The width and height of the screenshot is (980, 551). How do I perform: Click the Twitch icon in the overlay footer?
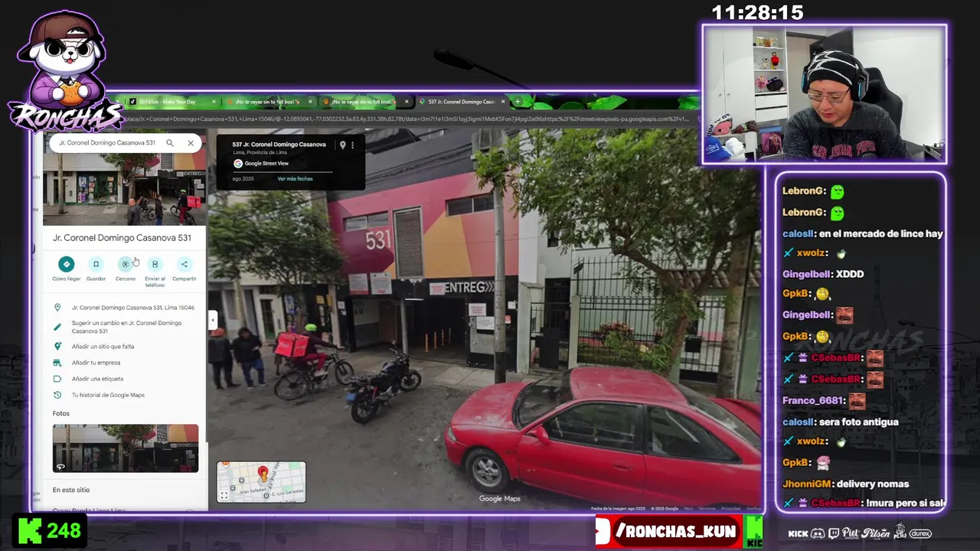tap(834, 533)
